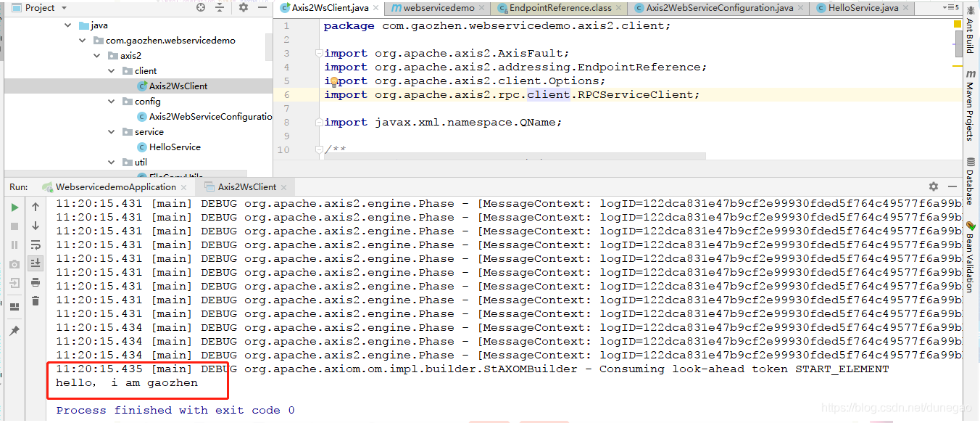Viewport: 980px width, 423px height.
Task: Collapse the com.gaozhen.webservicedemo node
Action: point(81,40)
